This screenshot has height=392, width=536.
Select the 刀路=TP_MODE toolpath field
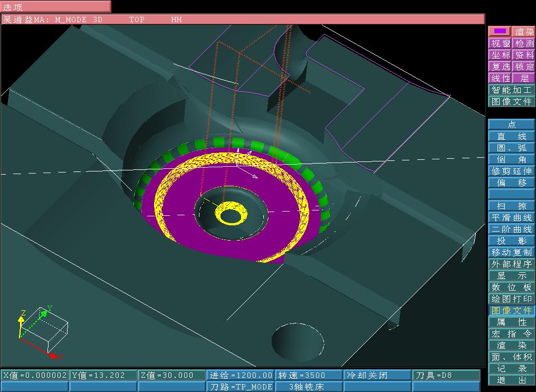241,387
